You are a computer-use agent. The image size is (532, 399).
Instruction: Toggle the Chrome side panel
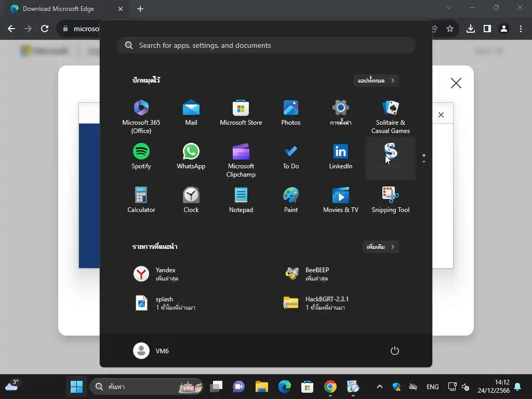[x=487, y=29]
